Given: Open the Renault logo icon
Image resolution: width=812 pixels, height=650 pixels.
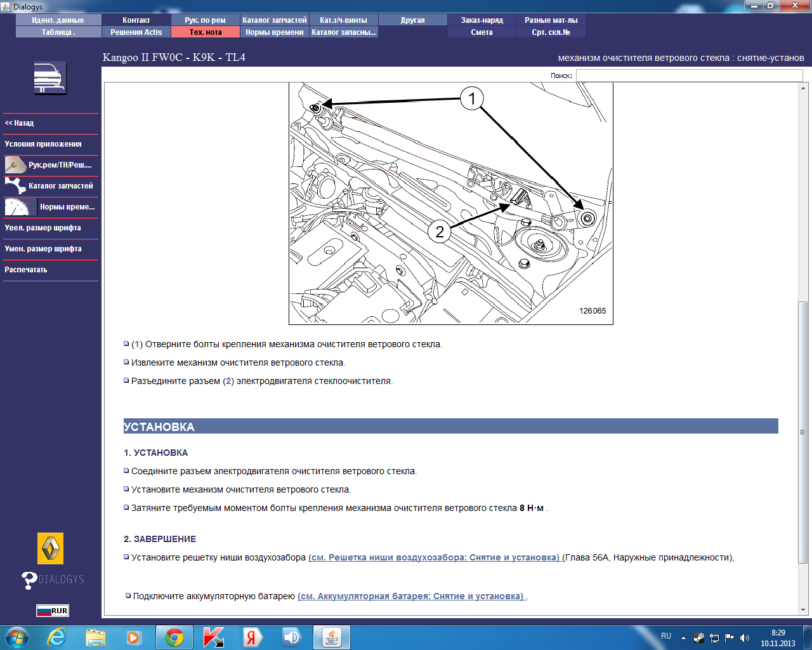Looking at the screenshot, I should coord(51,548).
